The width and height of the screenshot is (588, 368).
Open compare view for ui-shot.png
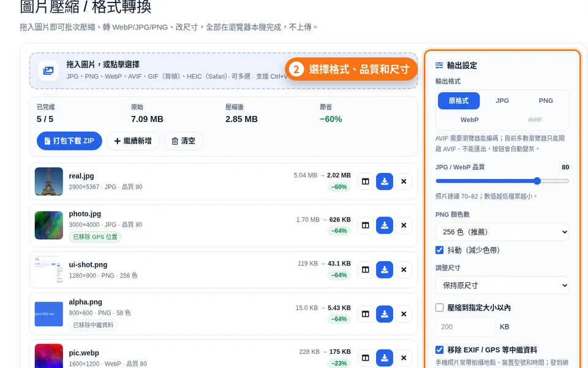[x=365, y=270]
